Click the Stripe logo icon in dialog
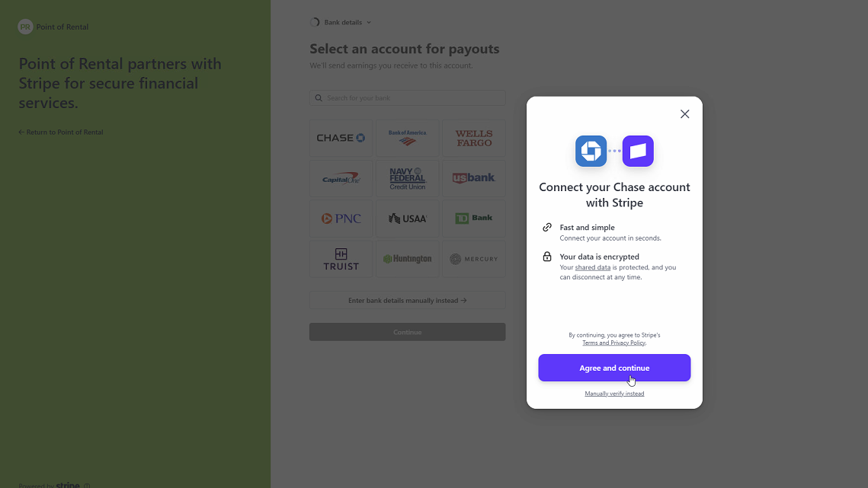Viewport: 868px width, 488px height. pyautogui.click(x=638, y=151)
